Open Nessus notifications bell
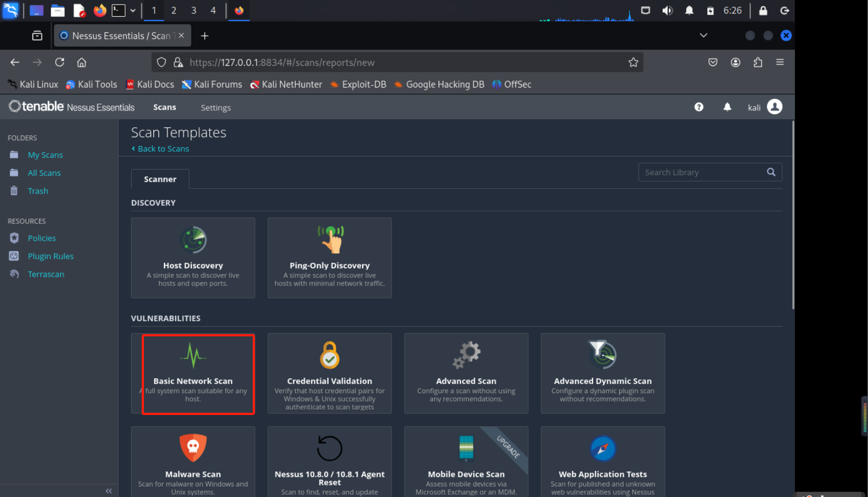The height and width of the screenshot is (497, 868). pyautogui.click(x=727, y=107)
